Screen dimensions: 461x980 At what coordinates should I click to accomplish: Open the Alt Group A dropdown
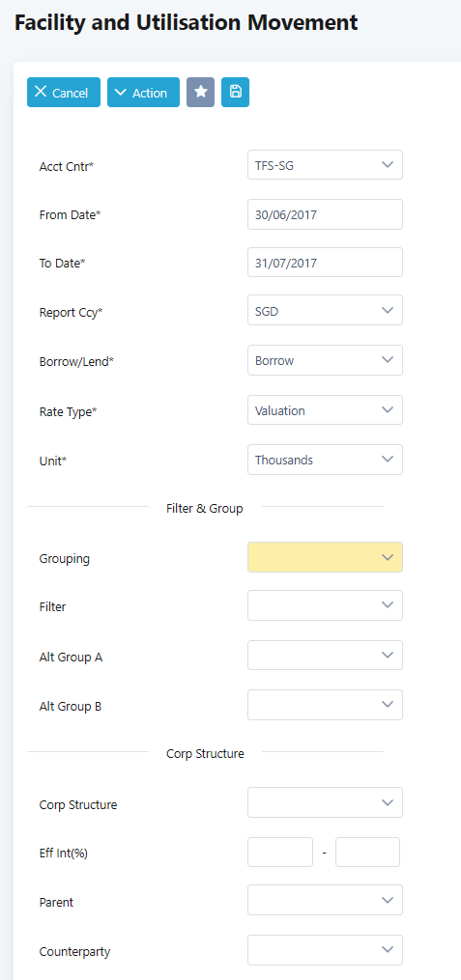tap(326, 655)
